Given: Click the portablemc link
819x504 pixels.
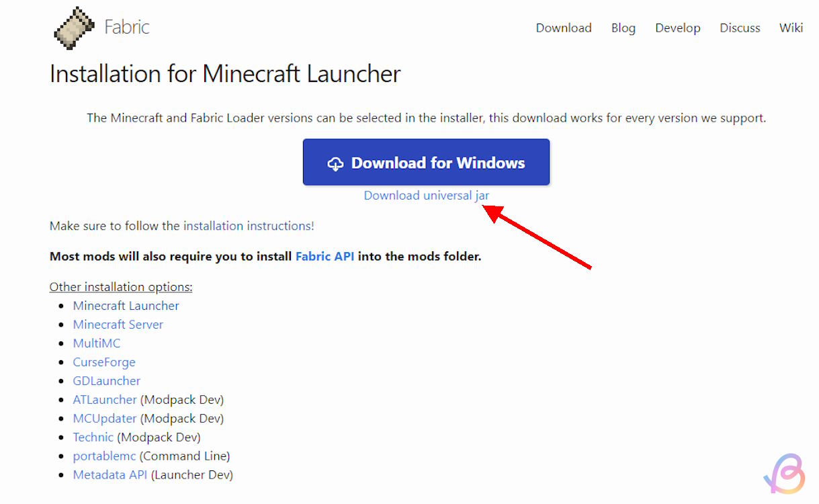Looking at the screenshot, I should click(104, 456).
